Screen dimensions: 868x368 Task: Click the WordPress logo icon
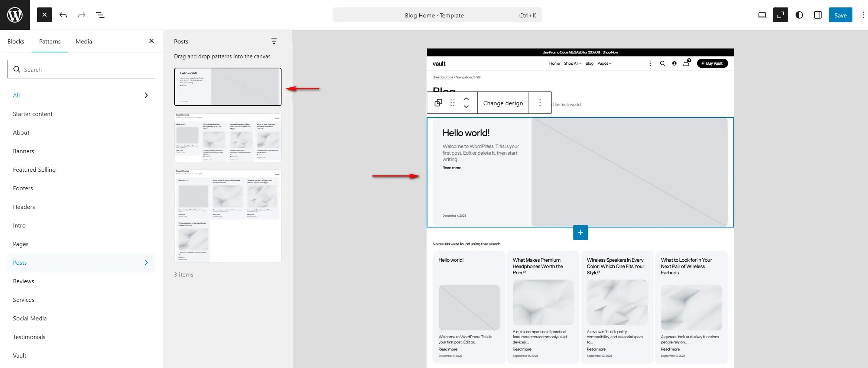(x=15, y=15)
